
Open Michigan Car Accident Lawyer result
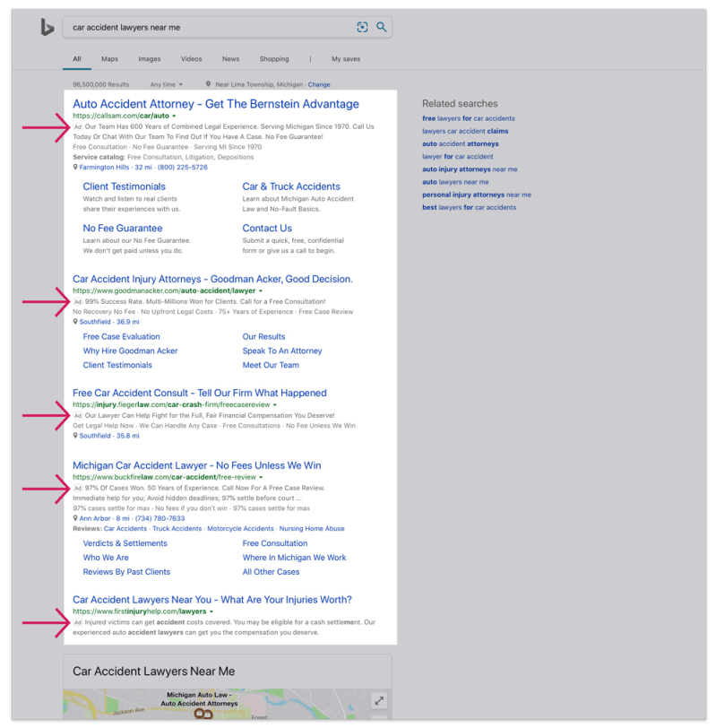[x=197, y=465]
